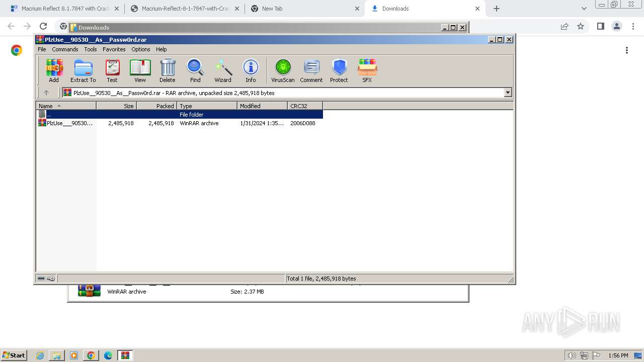The width and height of the screenshot is (644, 362).
Task: Show archive Info
Action: click(251, 70)
